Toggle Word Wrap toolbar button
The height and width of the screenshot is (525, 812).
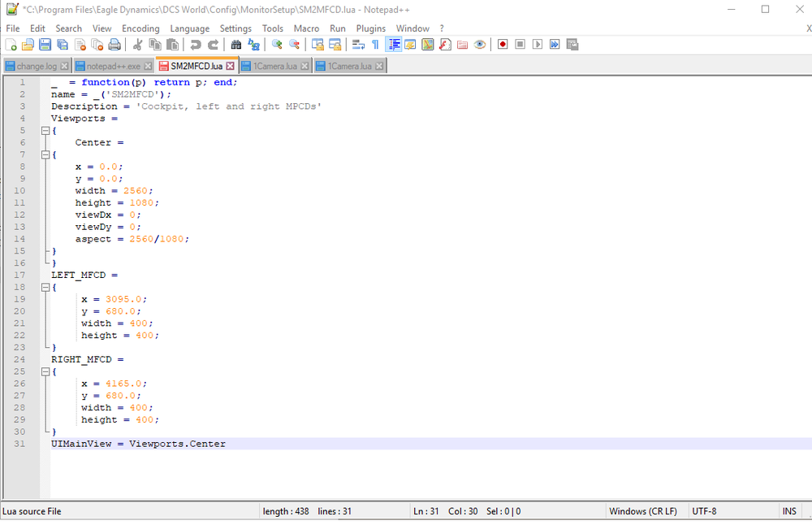(x=357, y=45)
